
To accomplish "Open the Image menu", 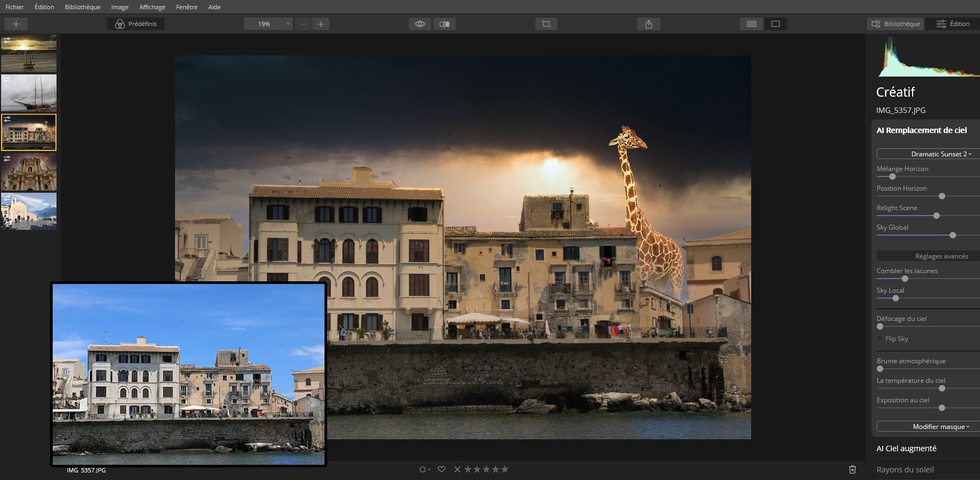I will coord(120,7).
